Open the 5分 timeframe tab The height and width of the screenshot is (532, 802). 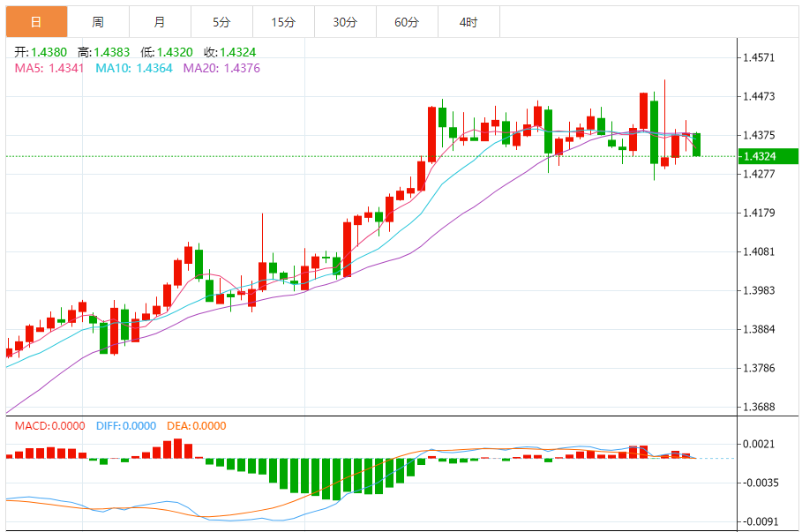[222, 22]
